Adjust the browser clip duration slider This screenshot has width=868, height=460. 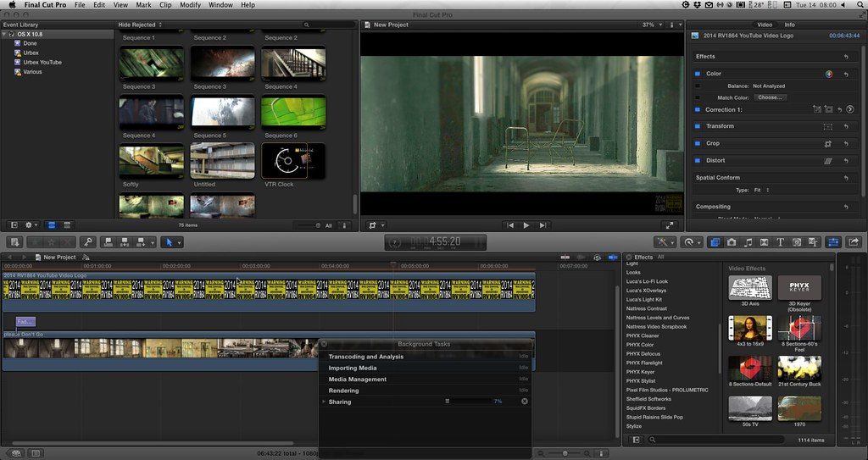point(309,225)
